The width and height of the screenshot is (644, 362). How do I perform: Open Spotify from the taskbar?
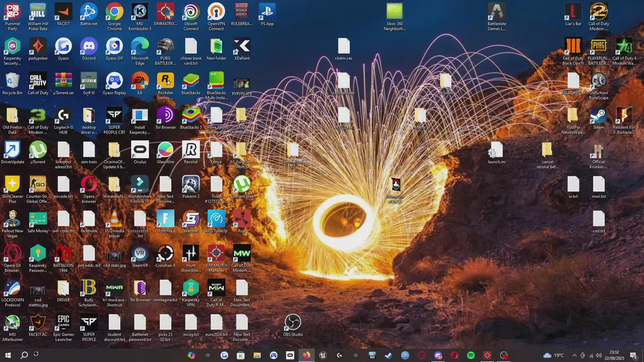471,355
